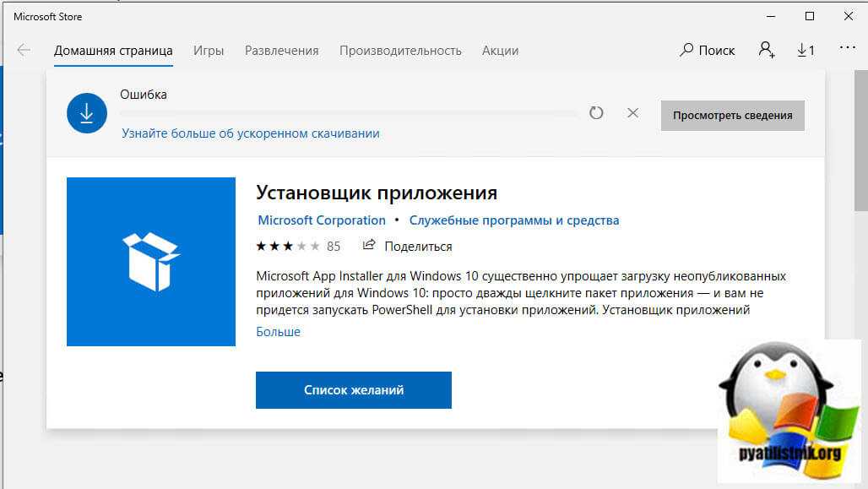Open the Microsoft Corporation publisher link
Viewport: 868px width, 489px height.
[x=321, y=220]
